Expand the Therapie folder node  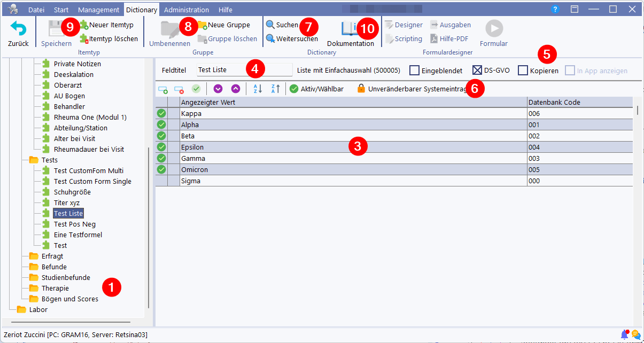point(34,288)
